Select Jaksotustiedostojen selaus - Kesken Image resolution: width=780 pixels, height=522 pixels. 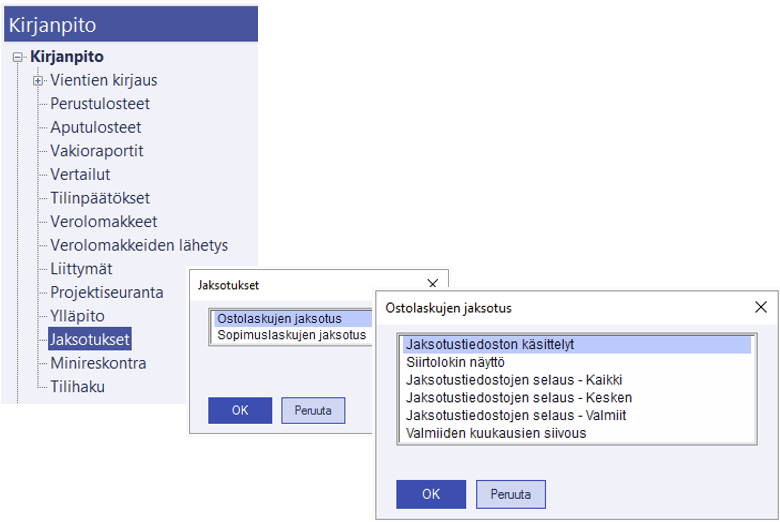(x=518, y=397)
